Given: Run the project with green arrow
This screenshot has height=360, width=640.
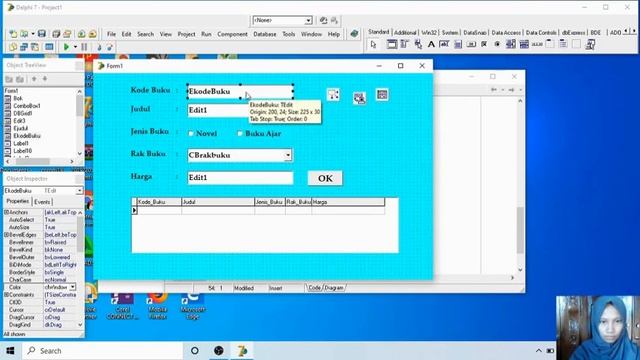Looking at the screenshot, I should click(x=66, y=47).
